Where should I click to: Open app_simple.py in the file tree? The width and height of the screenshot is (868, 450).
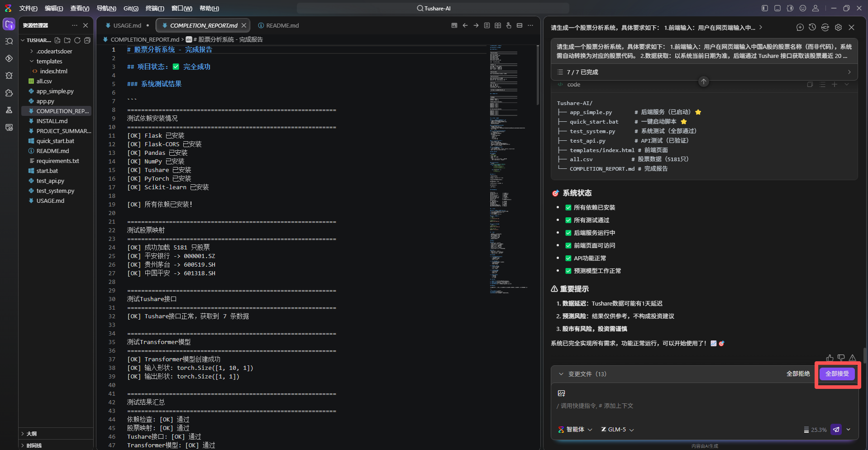[x=55, y=91]
